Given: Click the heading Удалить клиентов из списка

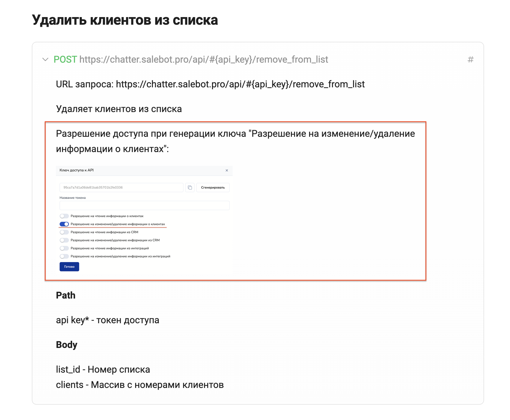Looking at the screenshot, I should [x=125, y=20].
